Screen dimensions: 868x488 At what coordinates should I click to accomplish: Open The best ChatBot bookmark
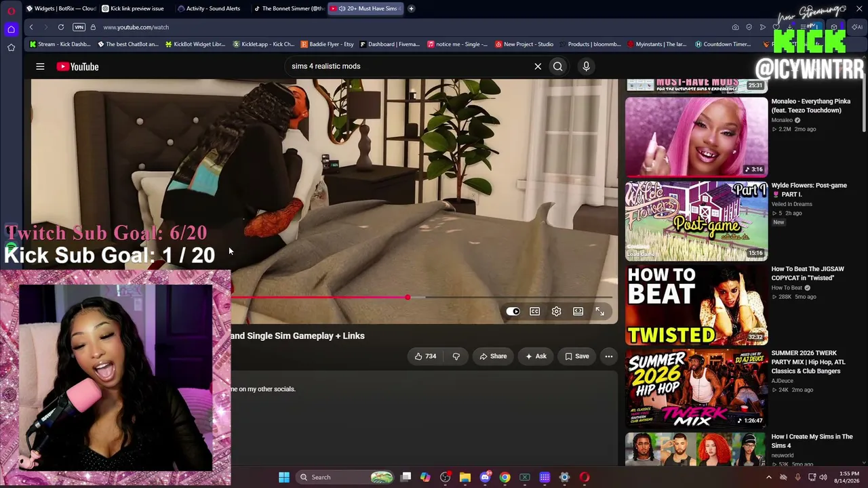[x=128, y=45]
